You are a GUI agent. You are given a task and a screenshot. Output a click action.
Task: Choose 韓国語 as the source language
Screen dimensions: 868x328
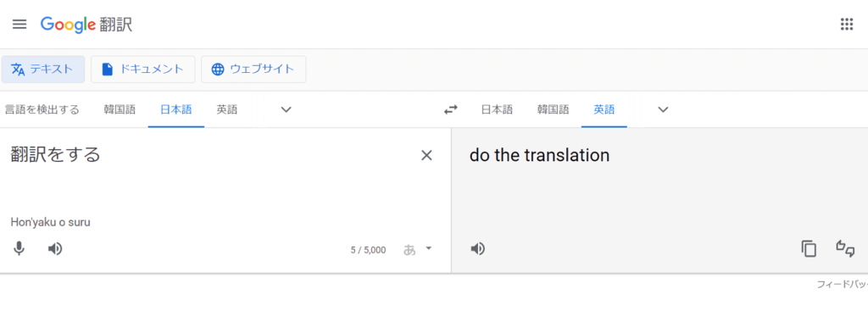[120, 109]
